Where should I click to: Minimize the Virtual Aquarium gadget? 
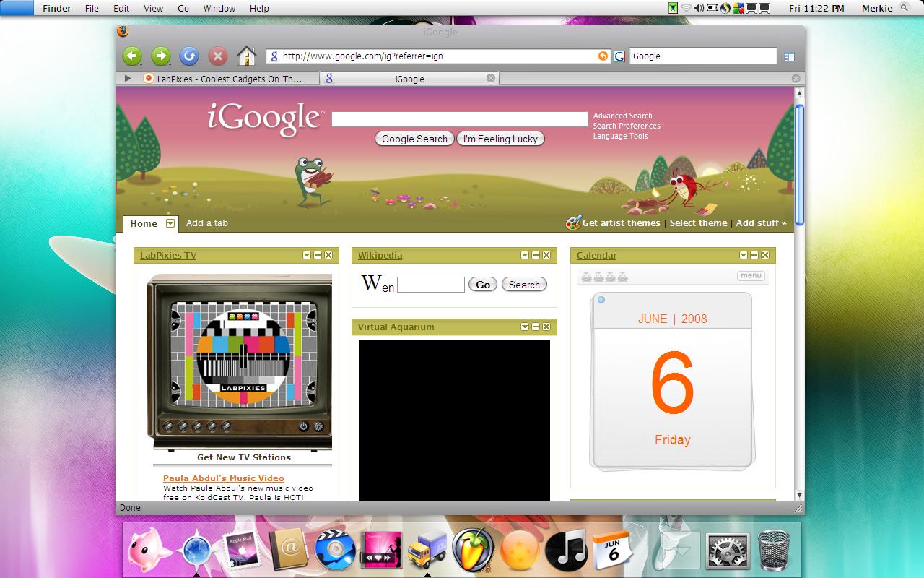[x=536, y=327]
